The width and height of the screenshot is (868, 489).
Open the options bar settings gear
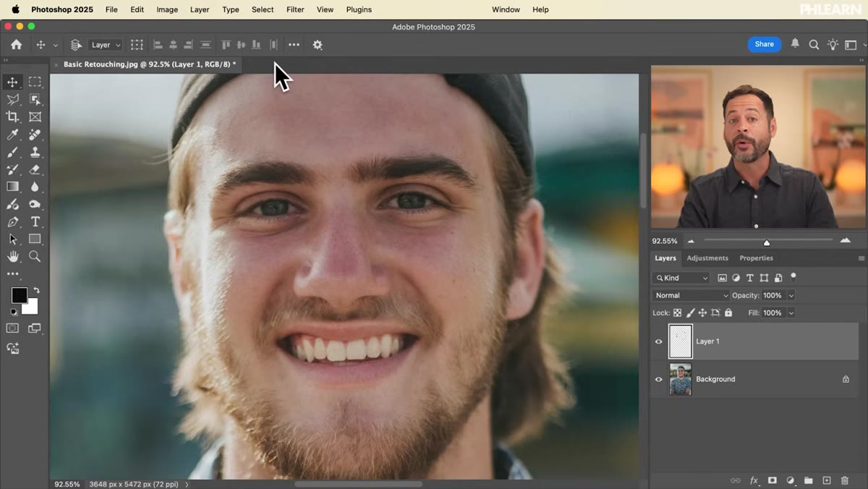318,45
